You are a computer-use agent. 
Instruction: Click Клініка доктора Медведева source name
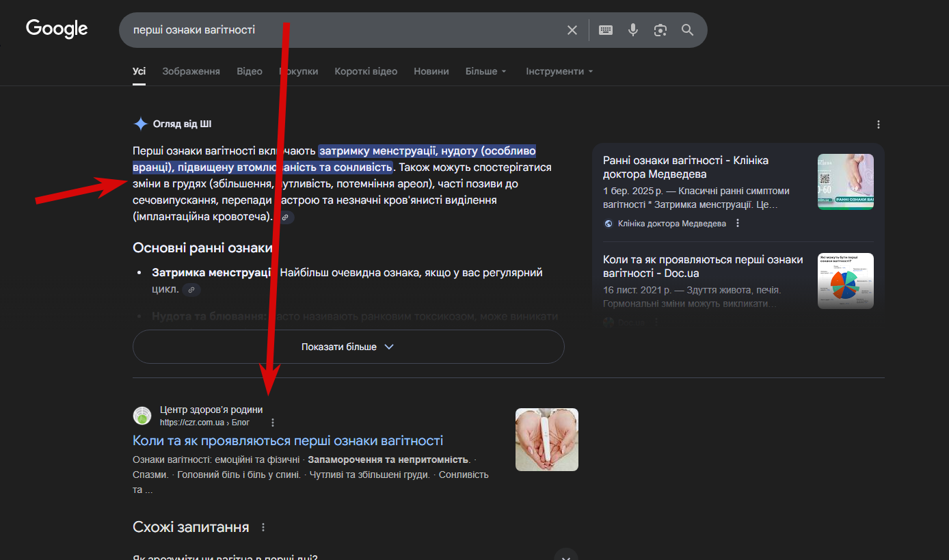coord(671,224)
